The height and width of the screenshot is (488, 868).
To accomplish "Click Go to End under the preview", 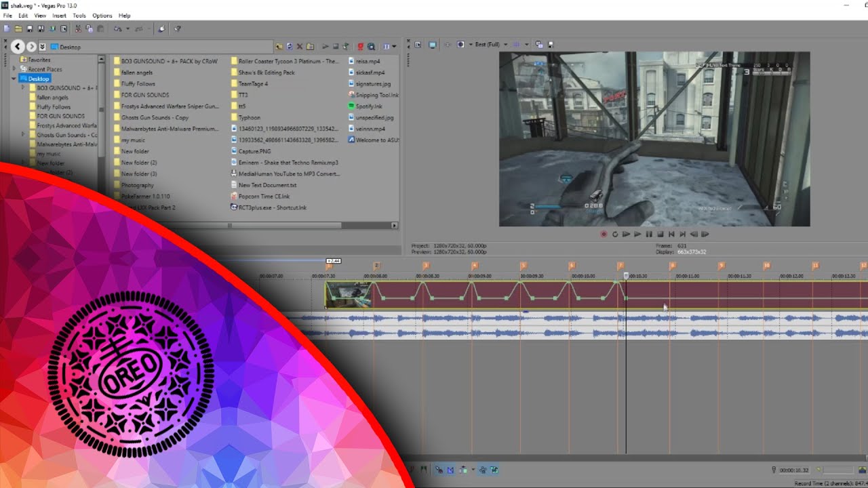I will tap(683, 234).
